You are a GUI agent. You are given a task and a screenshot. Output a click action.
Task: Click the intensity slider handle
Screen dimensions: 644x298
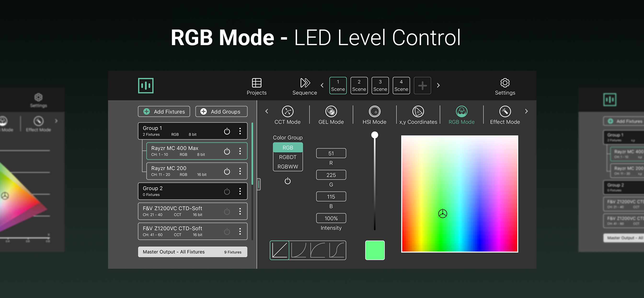(x=374, y=135)
